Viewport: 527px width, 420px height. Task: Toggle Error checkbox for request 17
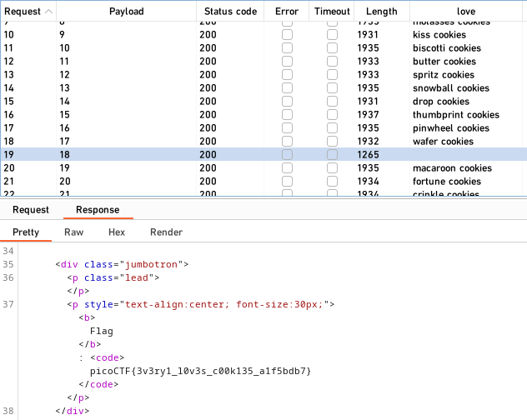[x=287, y=127]
